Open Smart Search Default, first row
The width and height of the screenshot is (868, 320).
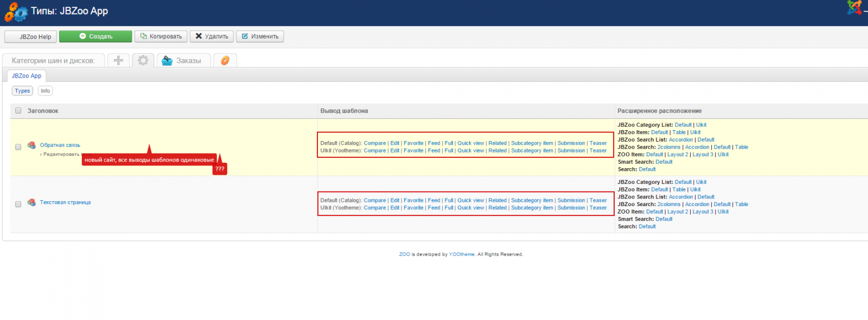pyautogui.click(x=664, y=162)
